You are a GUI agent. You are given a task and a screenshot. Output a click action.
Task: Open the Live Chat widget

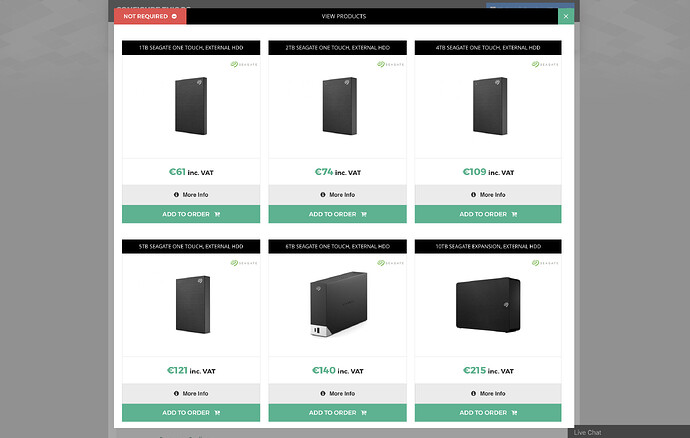click(629, 432)
